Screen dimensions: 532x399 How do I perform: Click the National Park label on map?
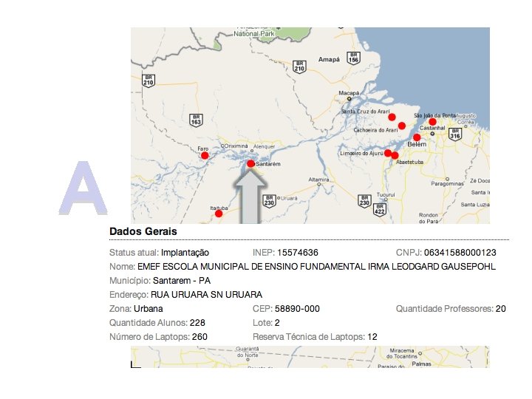pos(253,34)
